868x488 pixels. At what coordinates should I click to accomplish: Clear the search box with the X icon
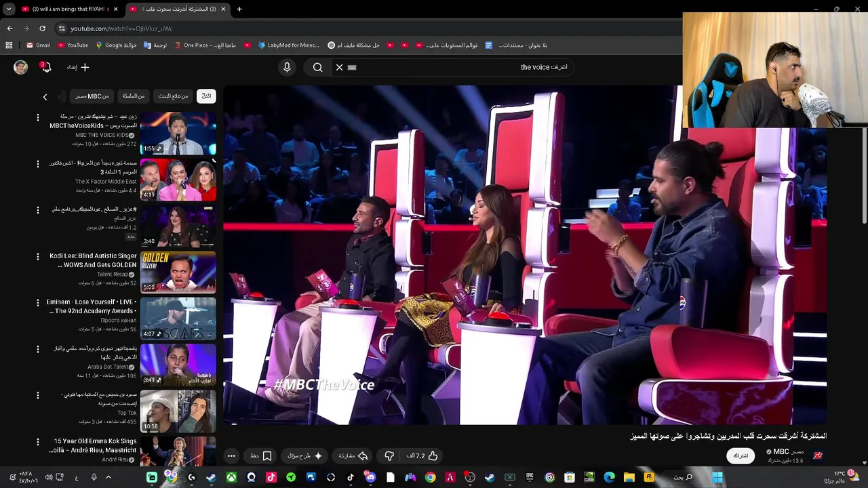[340, 67]
